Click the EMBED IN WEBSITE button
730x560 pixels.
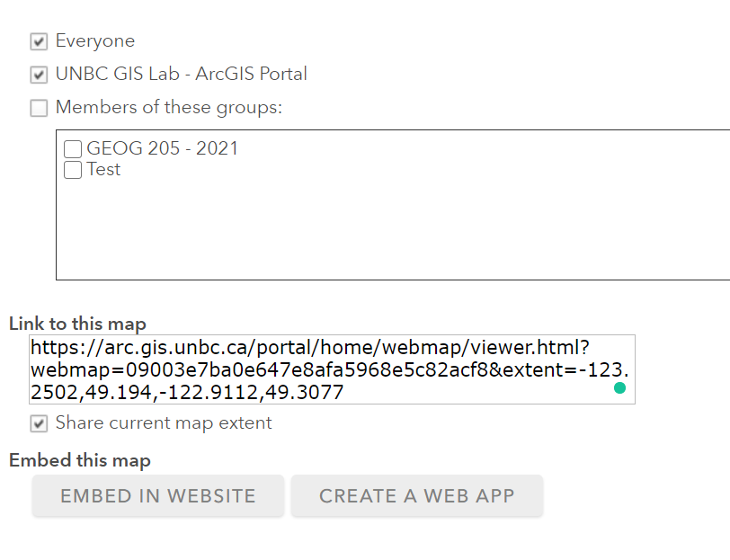(x=158, y=496)
